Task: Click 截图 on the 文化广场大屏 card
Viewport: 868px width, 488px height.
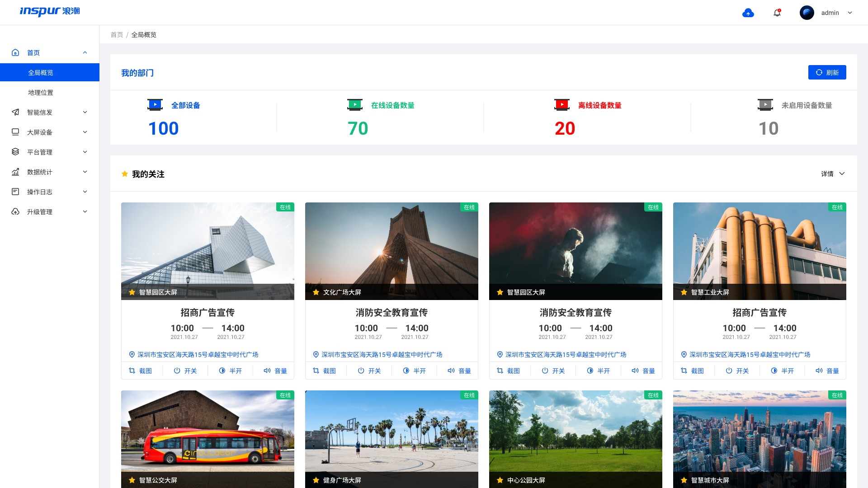Action: (324, 371)
